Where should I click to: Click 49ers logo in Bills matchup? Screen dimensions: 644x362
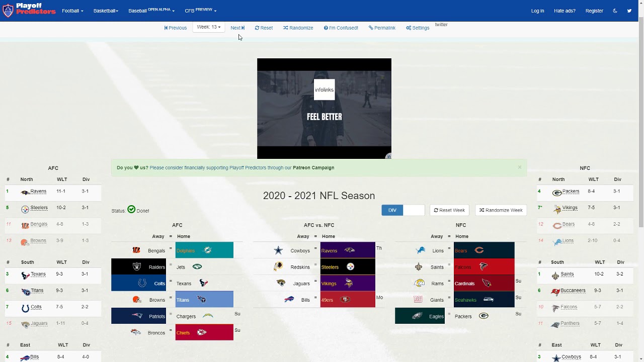click(x=345, y=300)
